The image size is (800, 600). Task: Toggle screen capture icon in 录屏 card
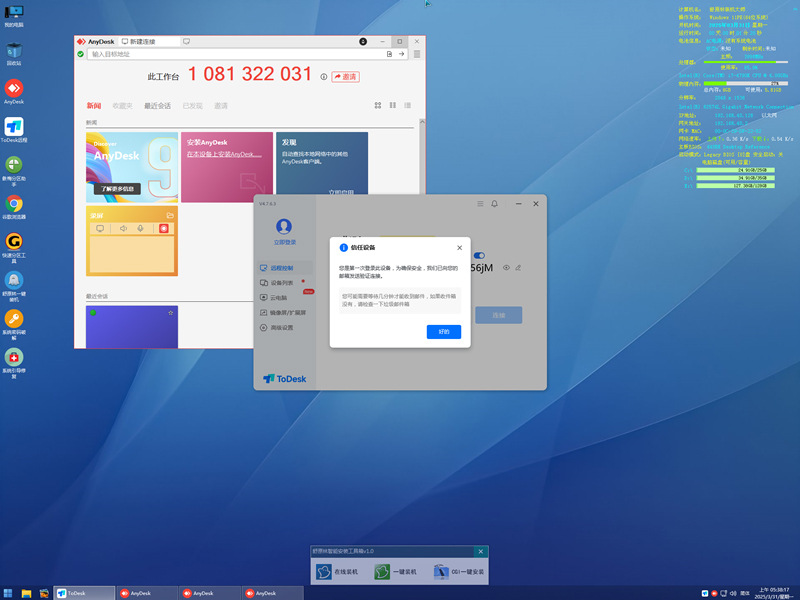(100, 229)
